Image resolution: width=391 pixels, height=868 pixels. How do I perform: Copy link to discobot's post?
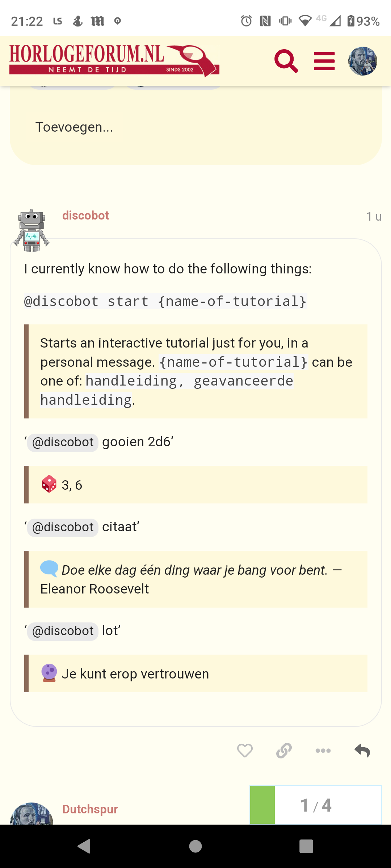point(284,751)
